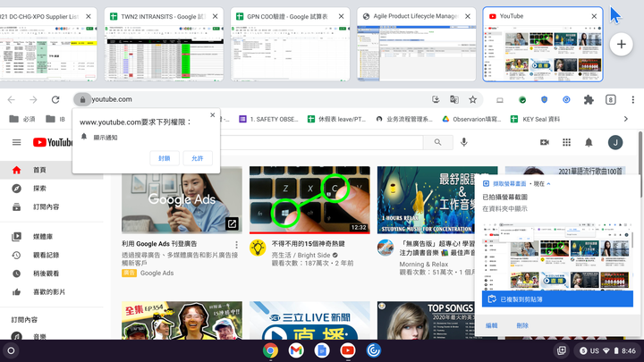Select the YouTube tab
644x362 pixels.
543,44
